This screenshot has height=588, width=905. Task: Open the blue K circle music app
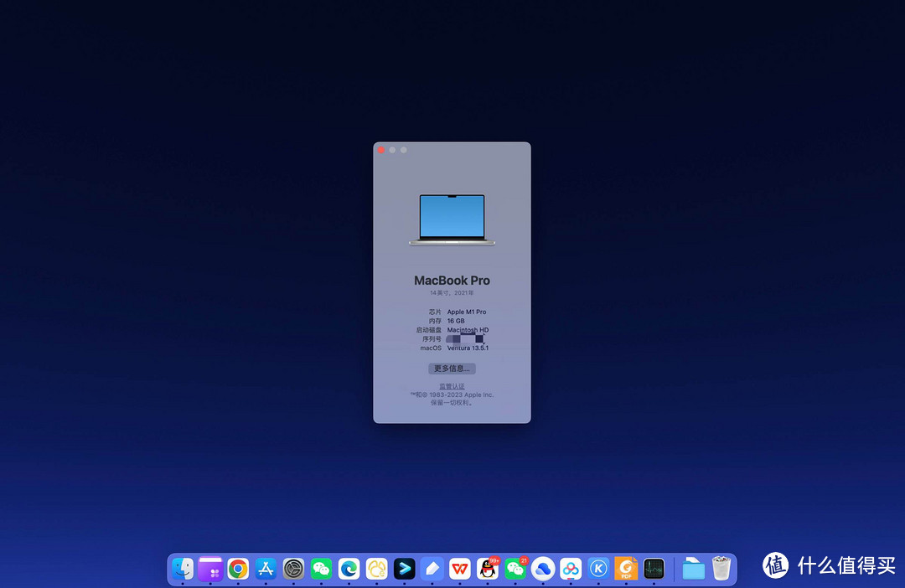(598, 569)
